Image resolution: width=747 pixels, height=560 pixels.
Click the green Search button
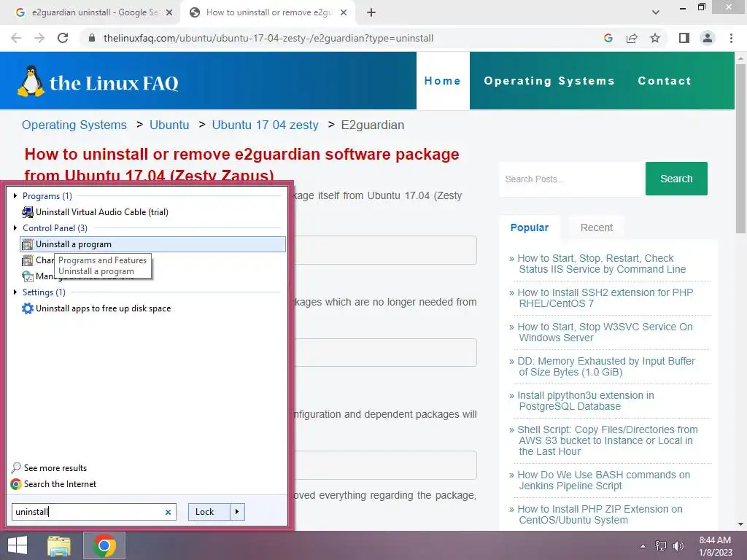tap(676, 179)
